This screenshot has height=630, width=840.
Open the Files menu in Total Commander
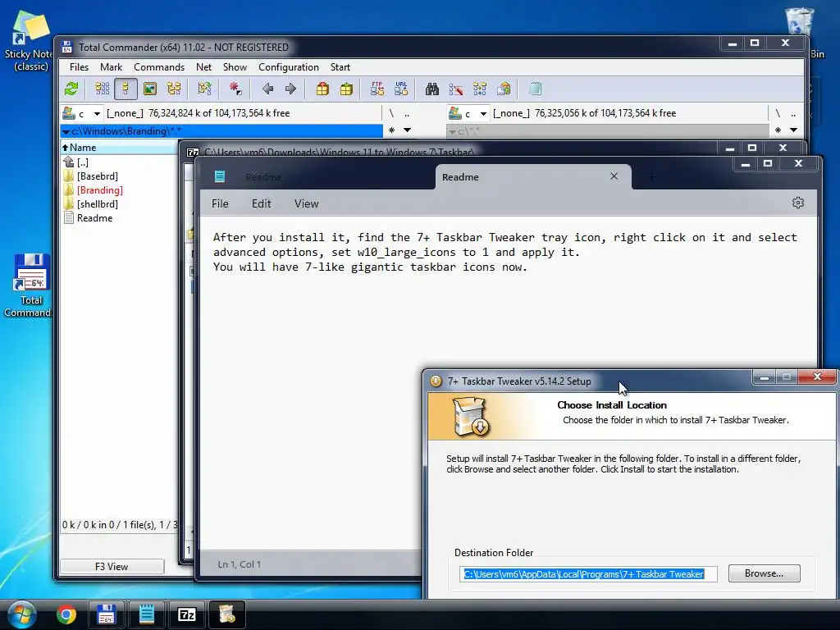click(x=79, y=67)
